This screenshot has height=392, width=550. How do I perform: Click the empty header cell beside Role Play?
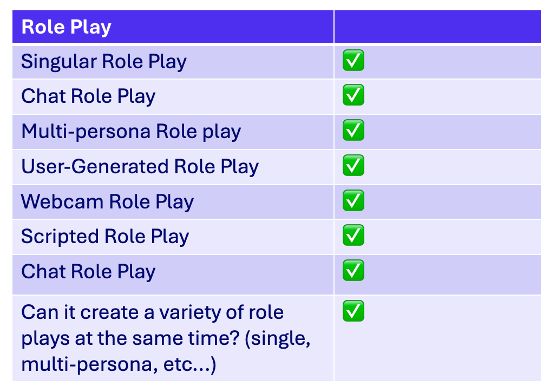tap(437, 27)
